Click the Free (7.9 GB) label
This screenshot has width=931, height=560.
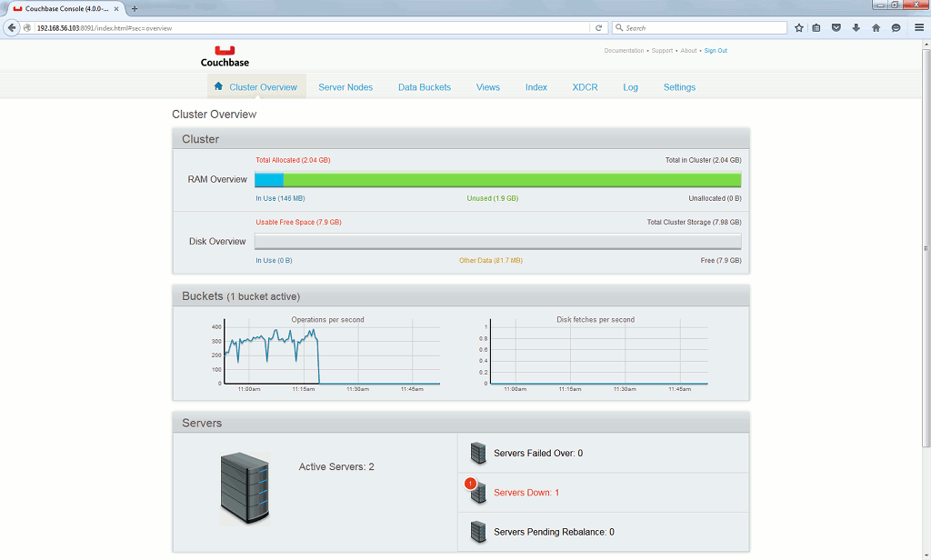click(x=721, y=260)
